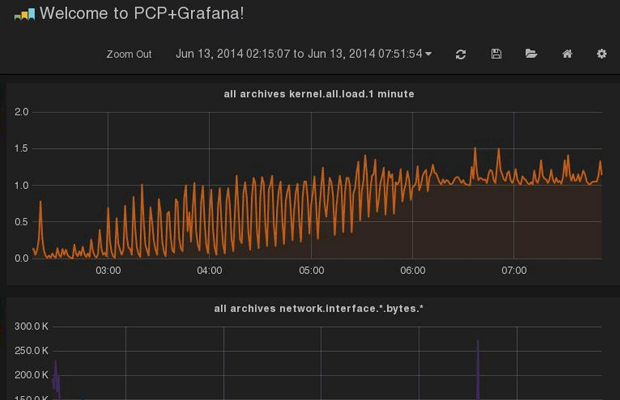Save the dashboard using the floppy disk icon
The width and height of the screenshot is (620, 400).
pyautogui.click(x=496, y=54)
